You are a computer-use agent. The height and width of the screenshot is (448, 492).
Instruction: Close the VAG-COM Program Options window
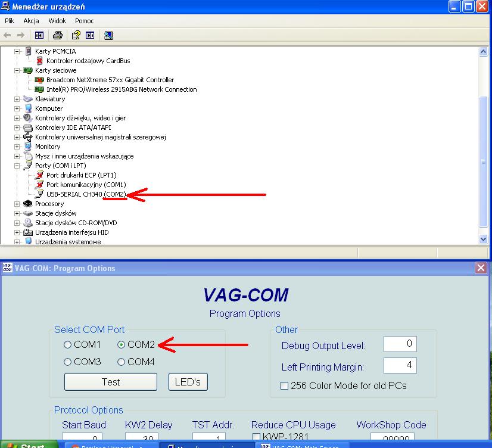coord(481,268)
